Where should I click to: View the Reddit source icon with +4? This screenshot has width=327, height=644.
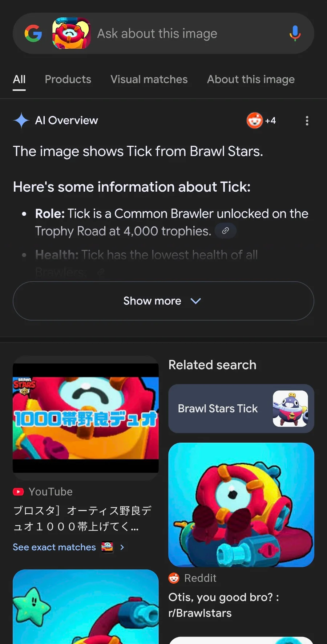pos(261,121)
